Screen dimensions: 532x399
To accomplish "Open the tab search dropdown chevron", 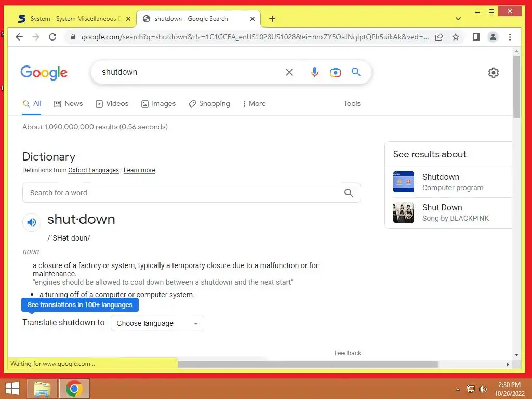I will tap(458, 19).
